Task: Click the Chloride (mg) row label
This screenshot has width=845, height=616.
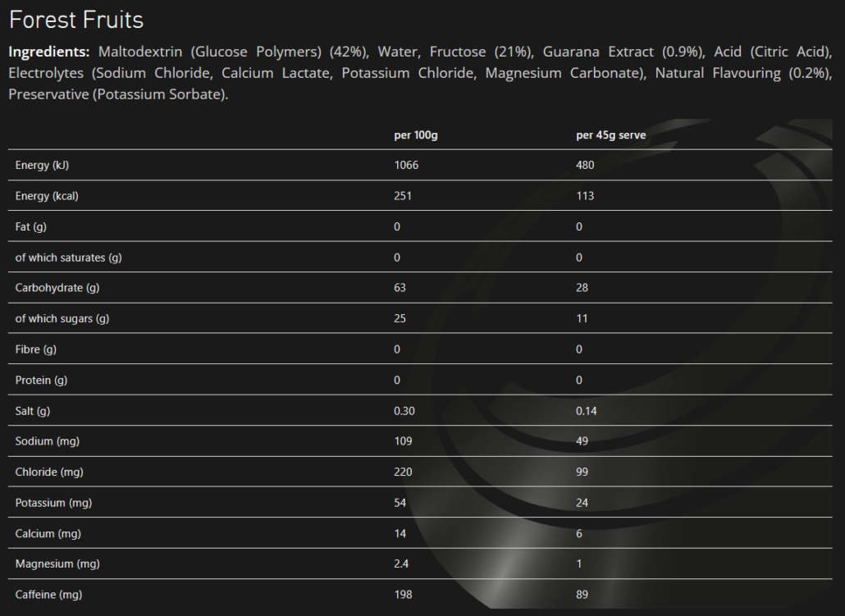Action: (49, 472)
